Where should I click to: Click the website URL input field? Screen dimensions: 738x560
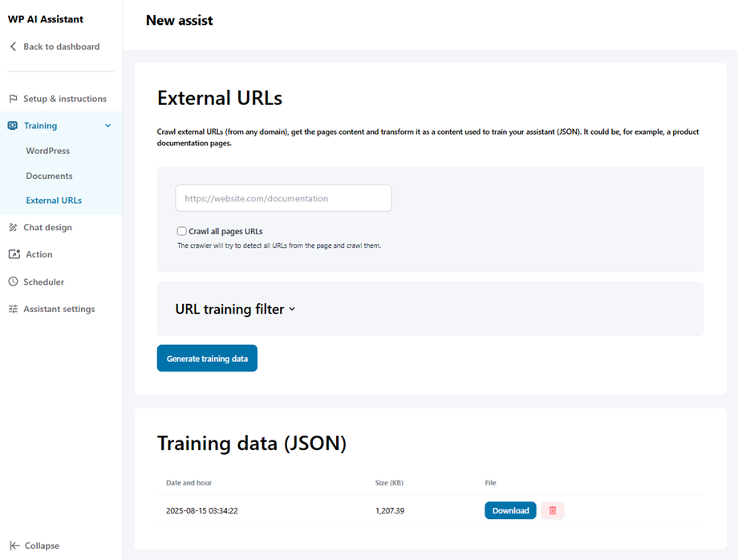[283, 198]
